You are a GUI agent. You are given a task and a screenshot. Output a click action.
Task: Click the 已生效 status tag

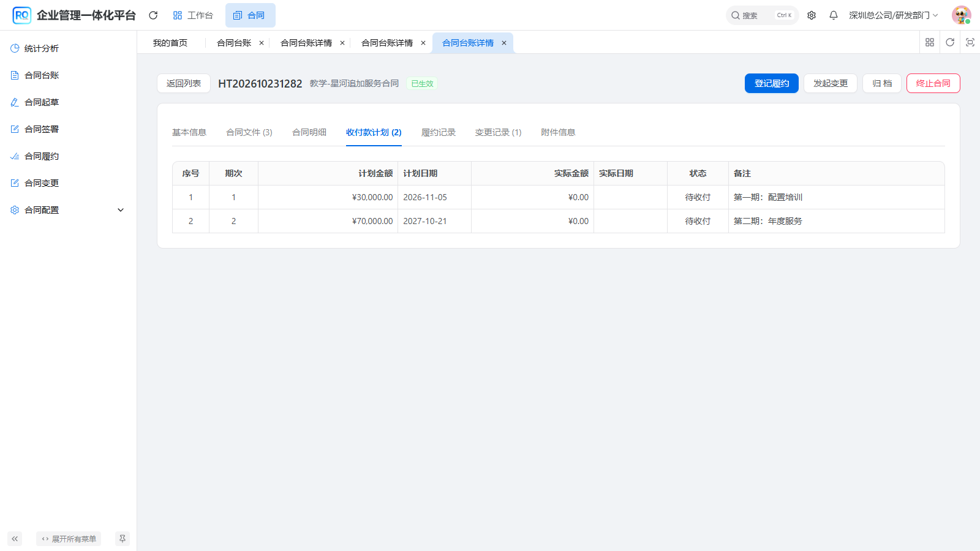click(x=422, y=84)
